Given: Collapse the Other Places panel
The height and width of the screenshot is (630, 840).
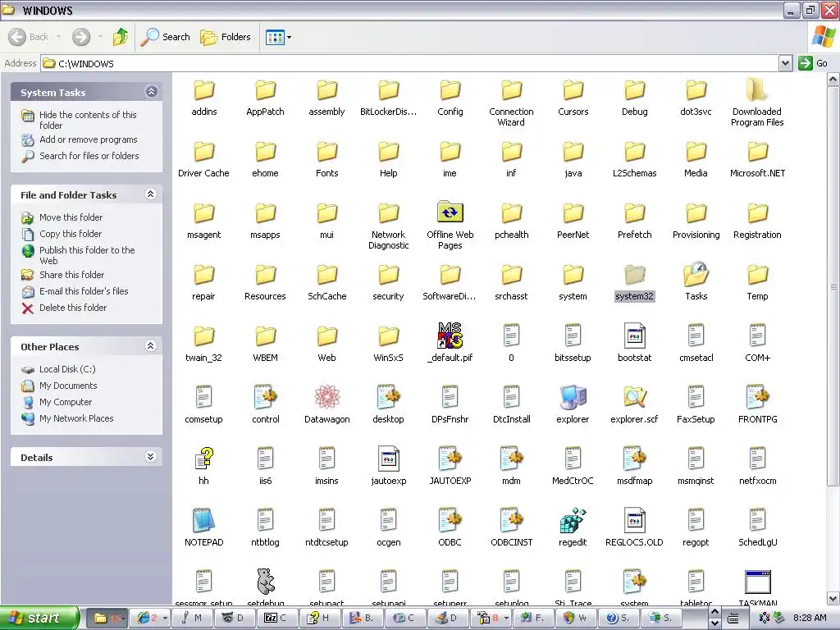Looking at the screenshot, I should pos(151,346).
